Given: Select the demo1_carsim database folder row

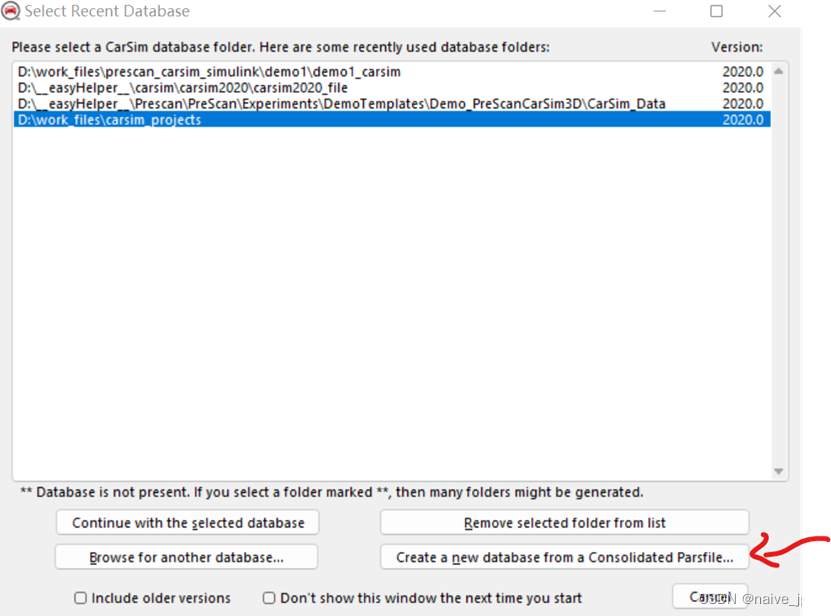Looking at the screenshot, I should 392,72.
